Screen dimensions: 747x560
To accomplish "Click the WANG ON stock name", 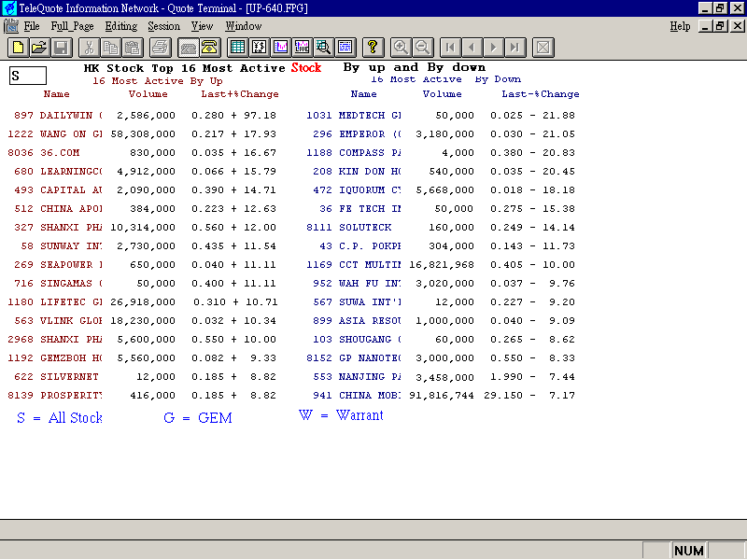I will click(x=71, y=133).
